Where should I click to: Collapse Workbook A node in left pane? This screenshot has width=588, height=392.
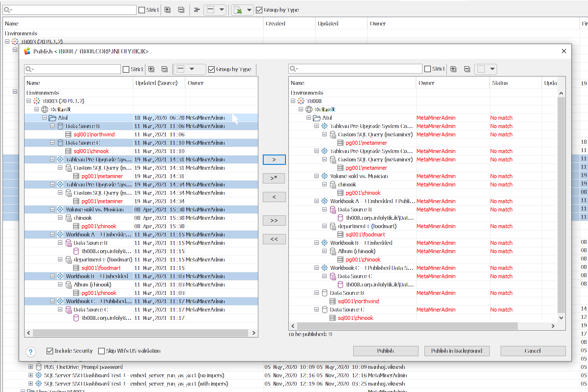[52, 235]
